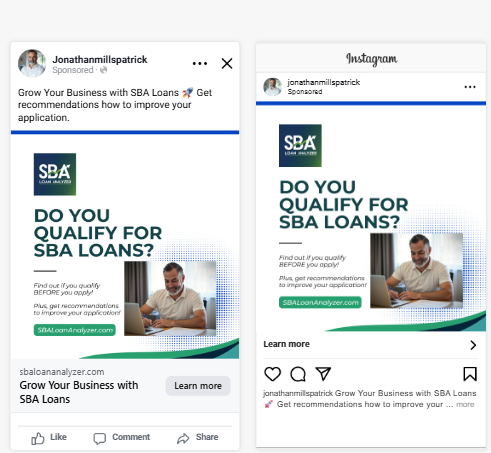Open the Instagram post three-dot menu

(470, 87)
